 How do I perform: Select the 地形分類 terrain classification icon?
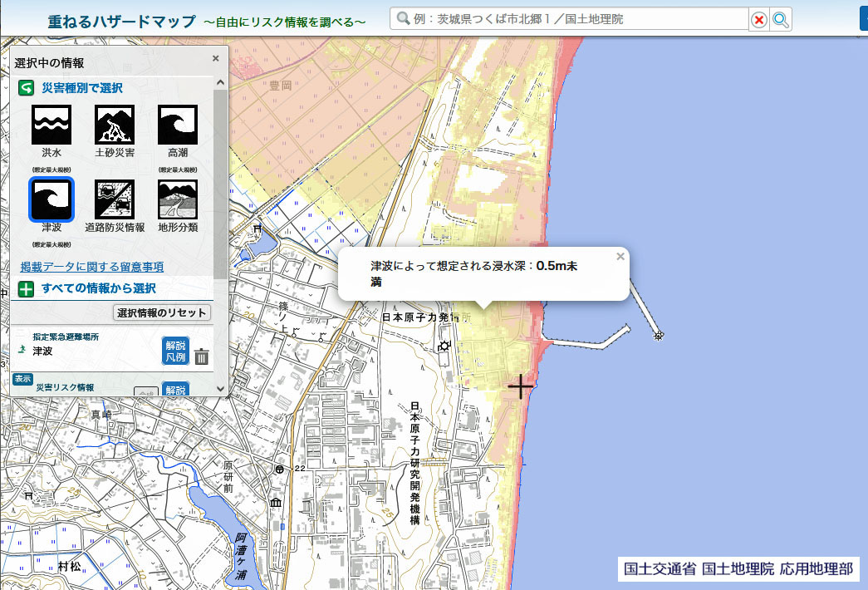177,200
